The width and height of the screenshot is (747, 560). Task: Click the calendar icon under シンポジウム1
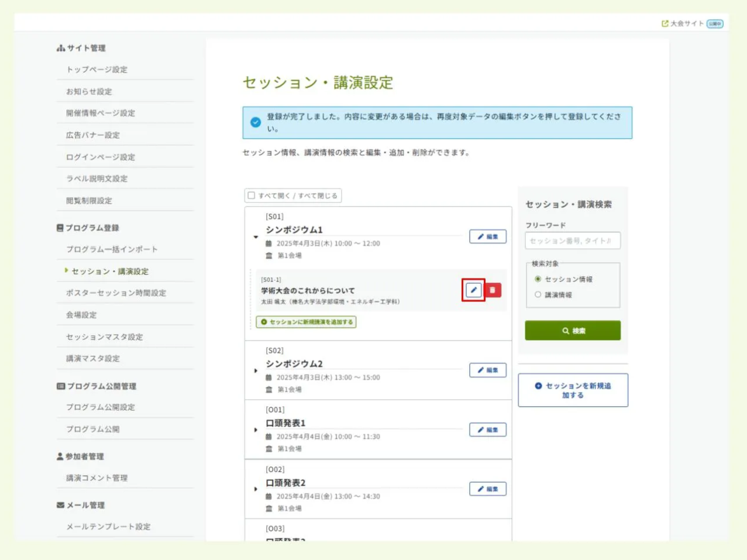pyautogui.click(x=268, y=243)
